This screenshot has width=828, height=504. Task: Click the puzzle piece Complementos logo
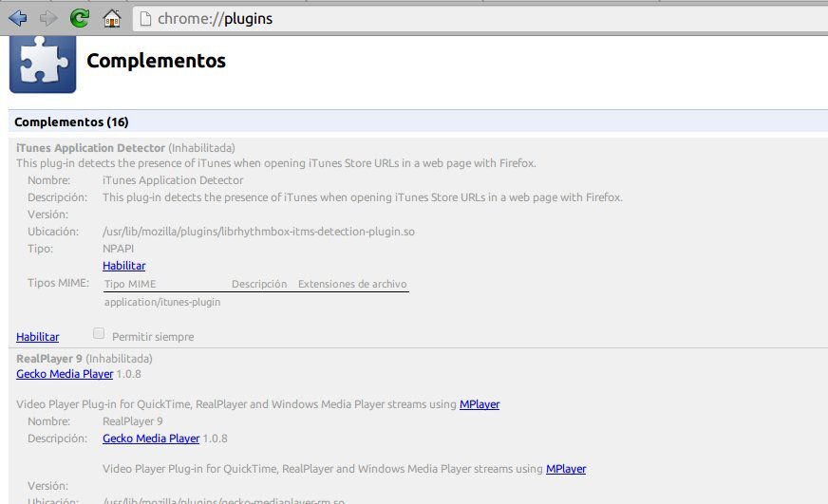(43, 64)
